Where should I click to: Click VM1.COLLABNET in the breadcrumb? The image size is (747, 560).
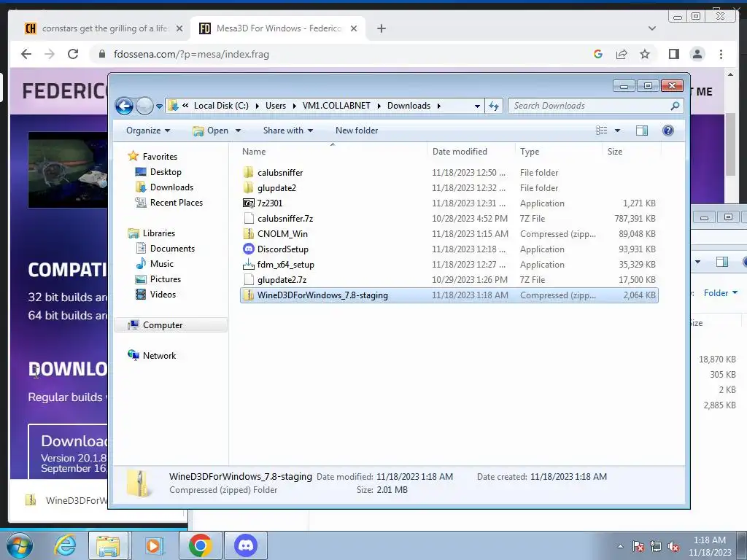(x=336, y=106)
